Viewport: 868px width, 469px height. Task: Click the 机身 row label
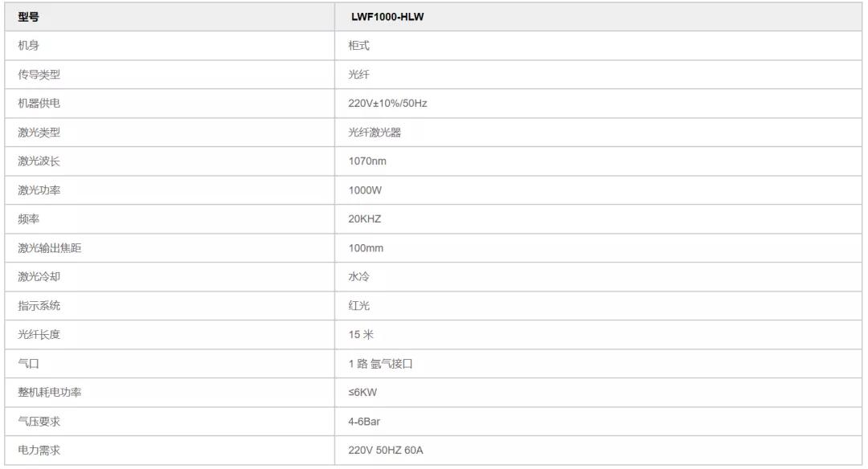click(x=28, y=46)
